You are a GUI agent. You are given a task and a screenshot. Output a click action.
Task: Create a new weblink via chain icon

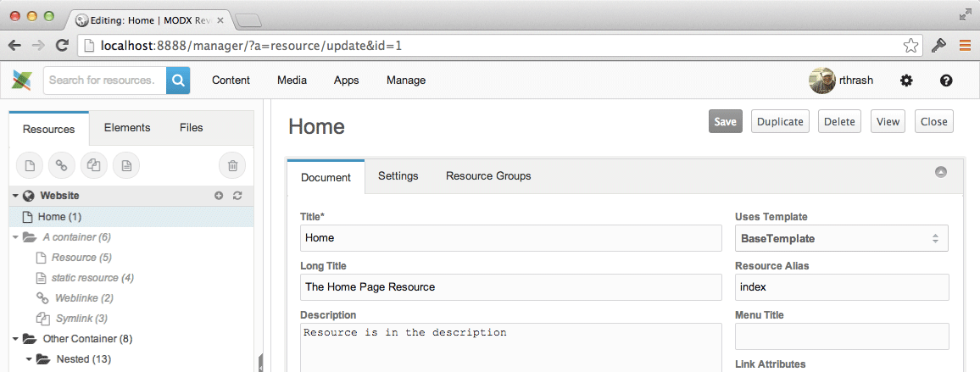pos(61,166)
